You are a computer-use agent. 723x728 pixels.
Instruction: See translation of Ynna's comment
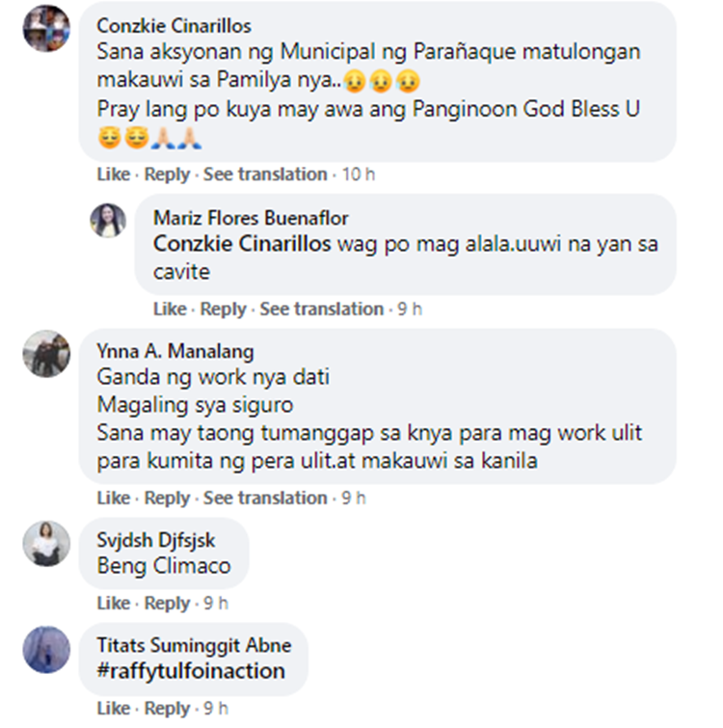(x=265, y=499)
